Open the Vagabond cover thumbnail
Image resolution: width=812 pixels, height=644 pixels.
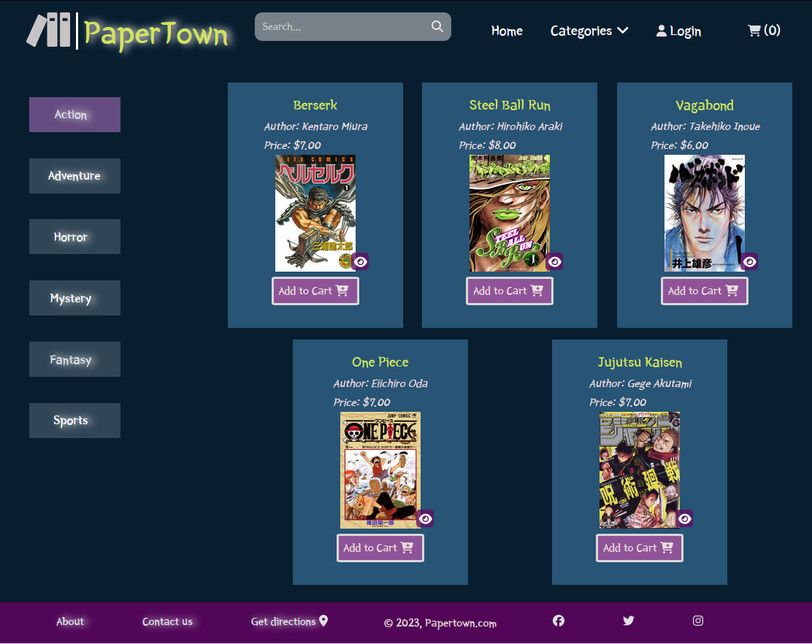(702, 212)
